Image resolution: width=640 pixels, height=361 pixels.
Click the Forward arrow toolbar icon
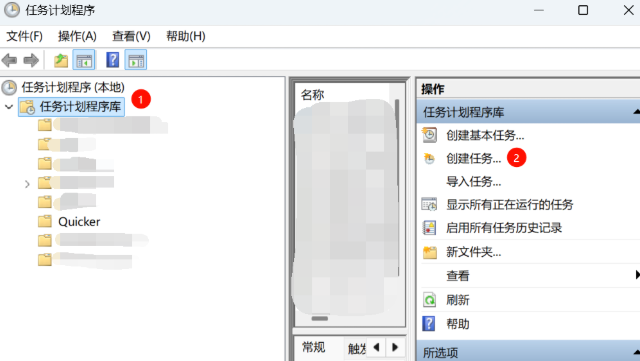(31, 60)
